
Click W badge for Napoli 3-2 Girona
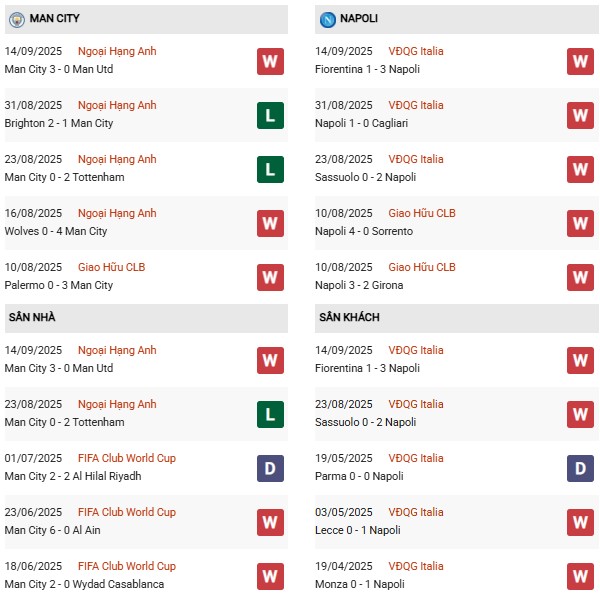pos(580,277)
